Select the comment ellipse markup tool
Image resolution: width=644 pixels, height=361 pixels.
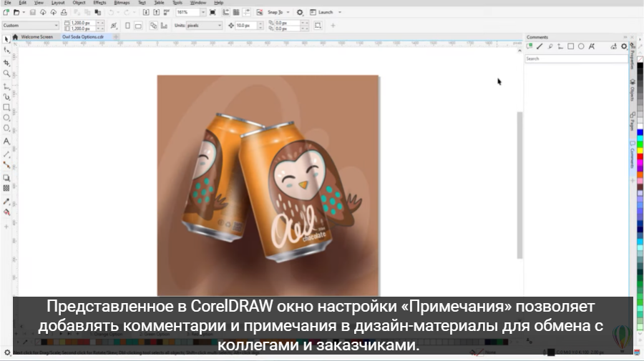581,46
